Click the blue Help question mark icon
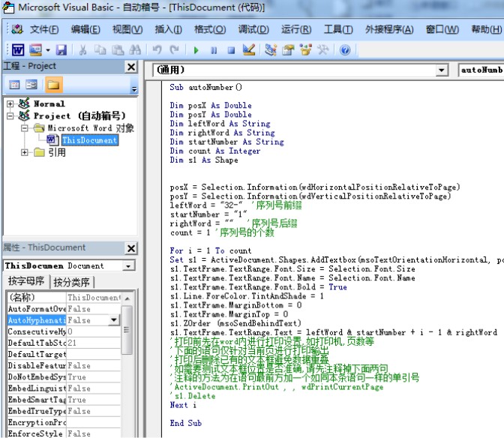Image resolution: width=504 pixels, height=438 pixels. [345, 50]
